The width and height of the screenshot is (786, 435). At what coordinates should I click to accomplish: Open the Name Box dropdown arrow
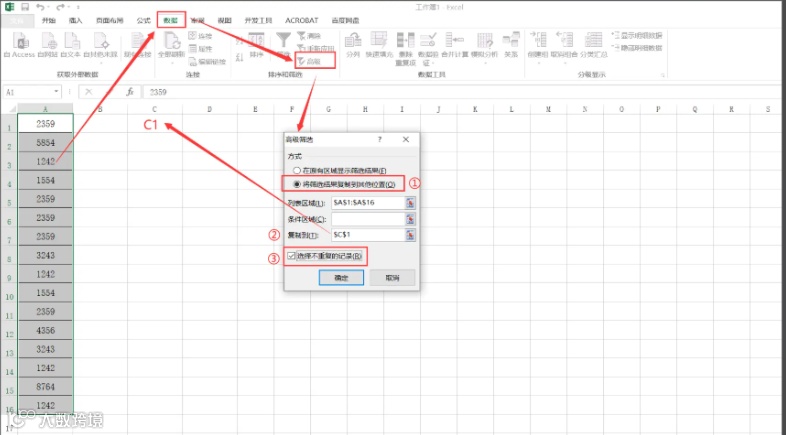tap(56, 92)
